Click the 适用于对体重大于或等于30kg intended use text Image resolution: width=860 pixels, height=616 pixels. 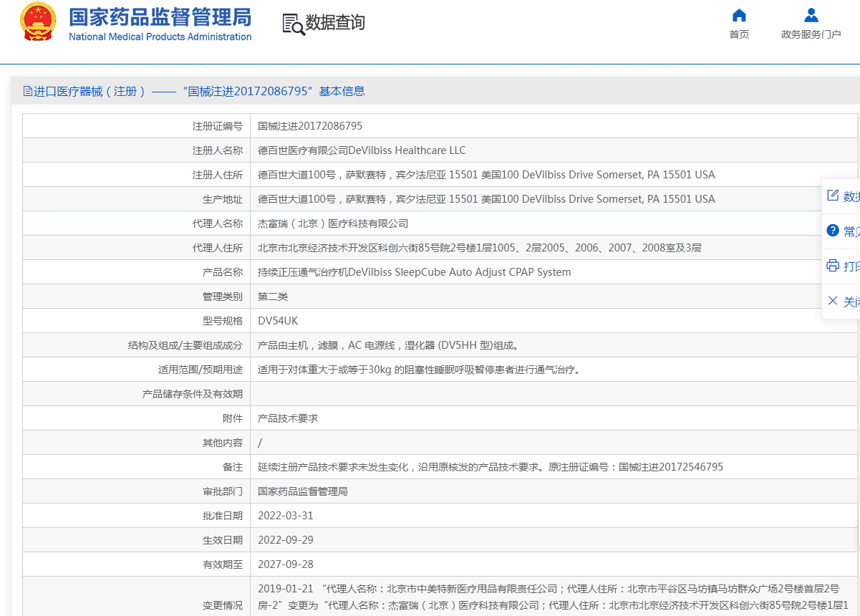(419, 370)
